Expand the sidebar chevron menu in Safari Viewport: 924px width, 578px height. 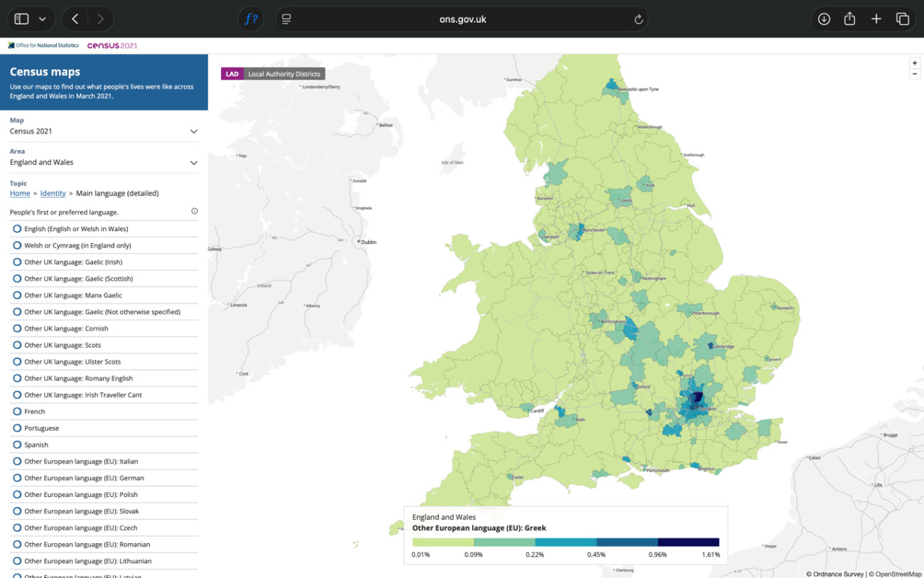[43, 19]
